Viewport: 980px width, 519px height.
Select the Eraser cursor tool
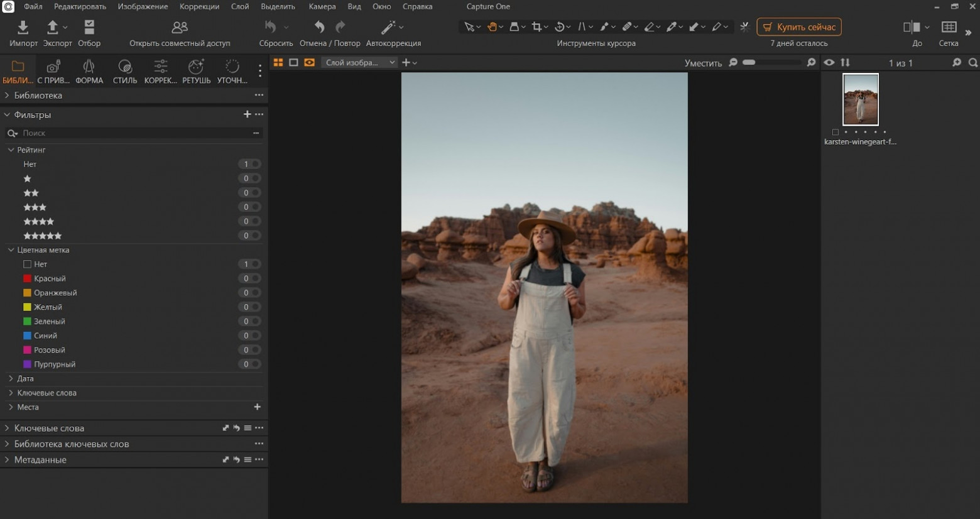click(650, 26)
